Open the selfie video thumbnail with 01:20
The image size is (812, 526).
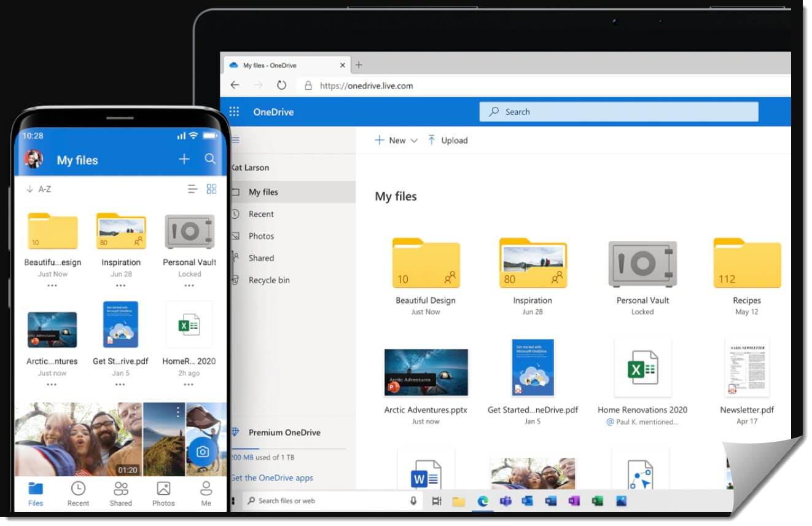(x=79, y=439)
